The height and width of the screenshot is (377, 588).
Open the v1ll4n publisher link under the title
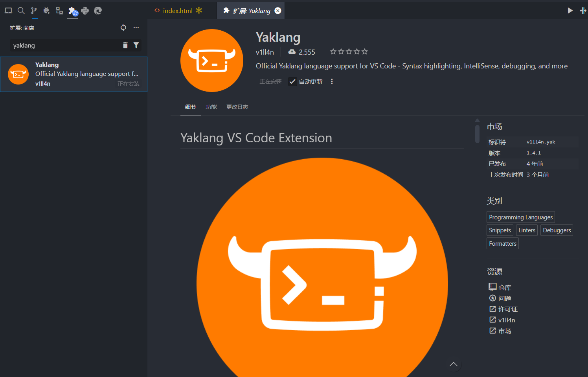point(265,52)
